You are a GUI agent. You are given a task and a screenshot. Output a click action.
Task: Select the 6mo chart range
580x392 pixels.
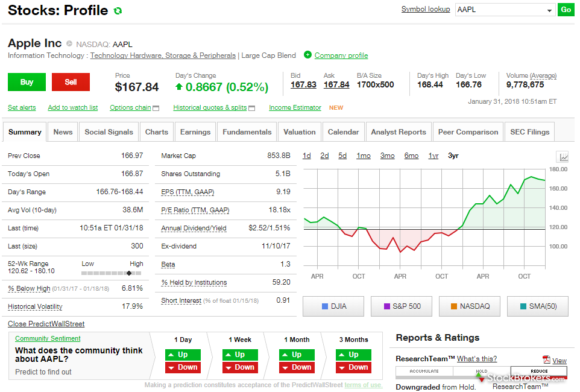(411, 156)
